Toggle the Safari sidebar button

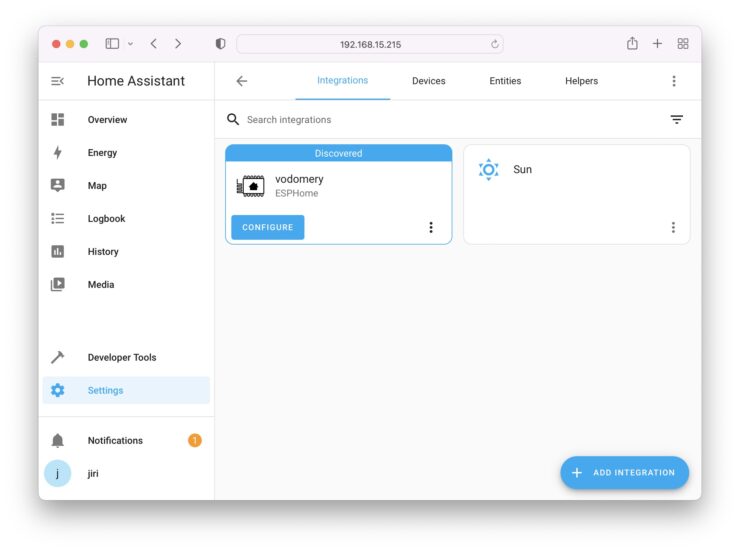112,44
